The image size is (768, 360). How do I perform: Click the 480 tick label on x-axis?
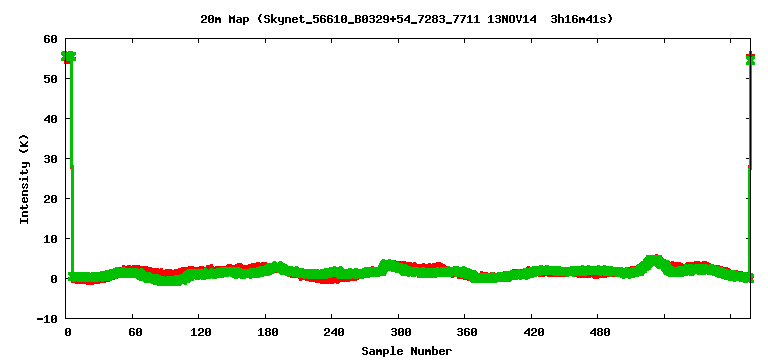pyautogui.click(x=600, y=333)
